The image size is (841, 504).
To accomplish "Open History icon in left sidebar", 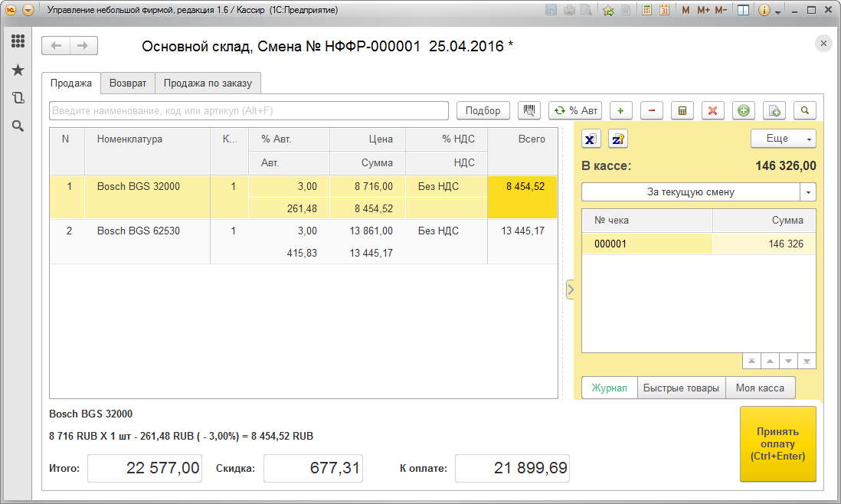I will [18, 97].
